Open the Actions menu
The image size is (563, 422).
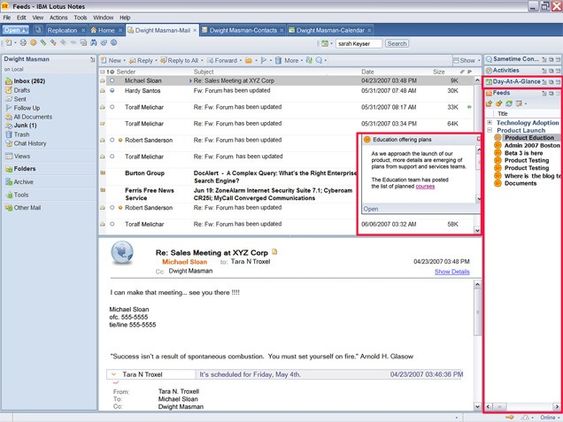coord(58,17)
